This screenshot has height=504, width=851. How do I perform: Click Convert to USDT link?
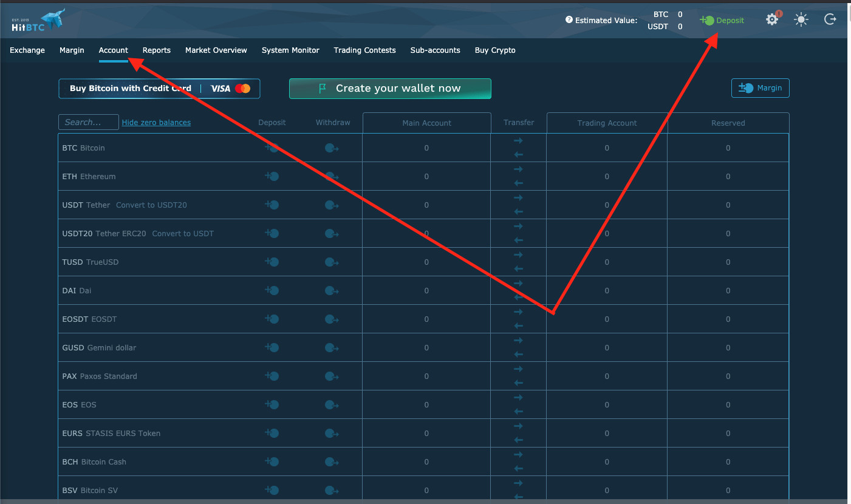(x=183, y=234)
